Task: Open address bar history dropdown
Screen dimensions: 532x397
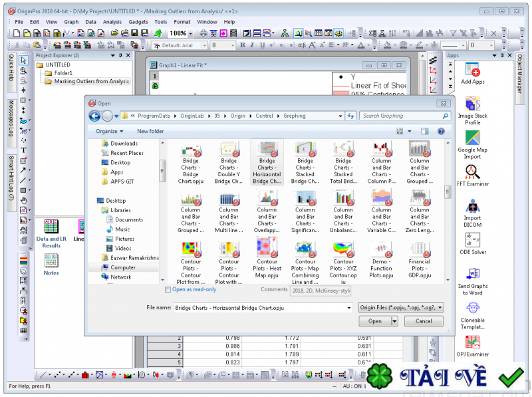Action: click(x=340, y=116)
